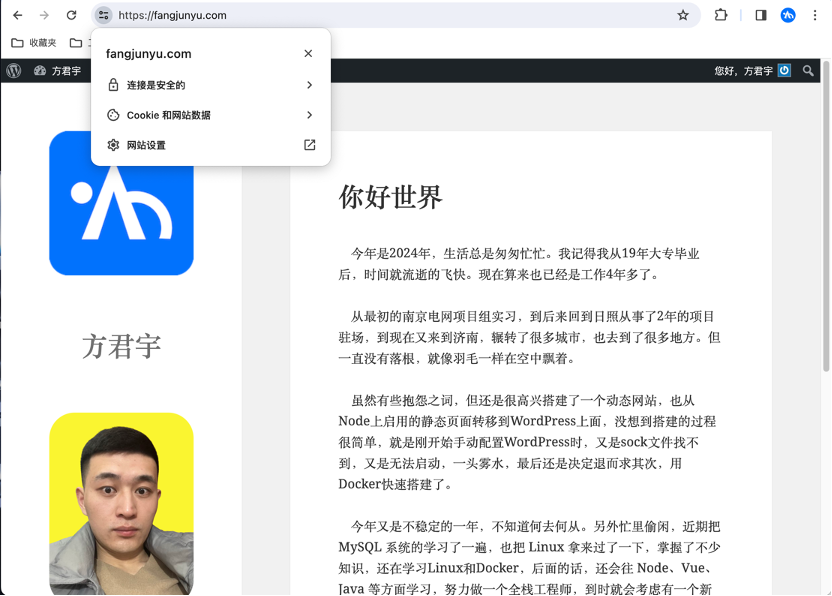Screen dimensions: 832x596
Task: Open the 连接是安全的 connection details
Action: 211,85
